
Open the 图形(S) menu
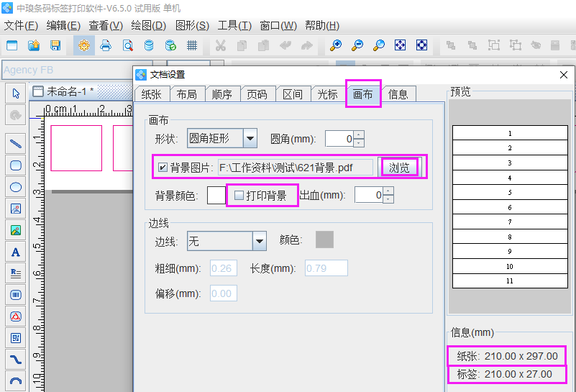[x=192, y=25]
